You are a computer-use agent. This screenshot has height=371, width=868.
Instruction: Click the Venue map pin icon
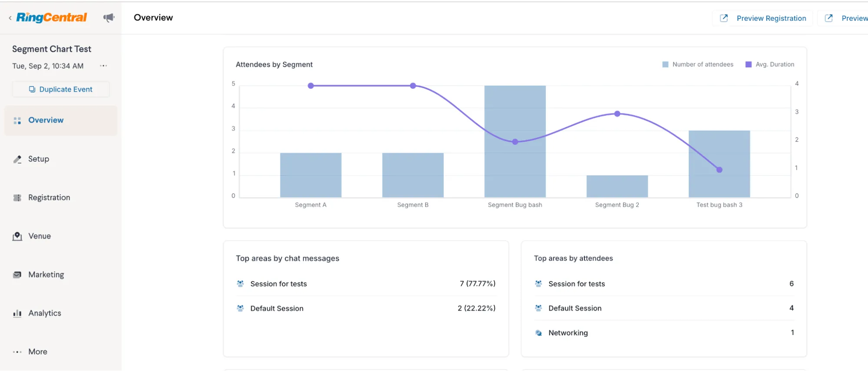17,236
